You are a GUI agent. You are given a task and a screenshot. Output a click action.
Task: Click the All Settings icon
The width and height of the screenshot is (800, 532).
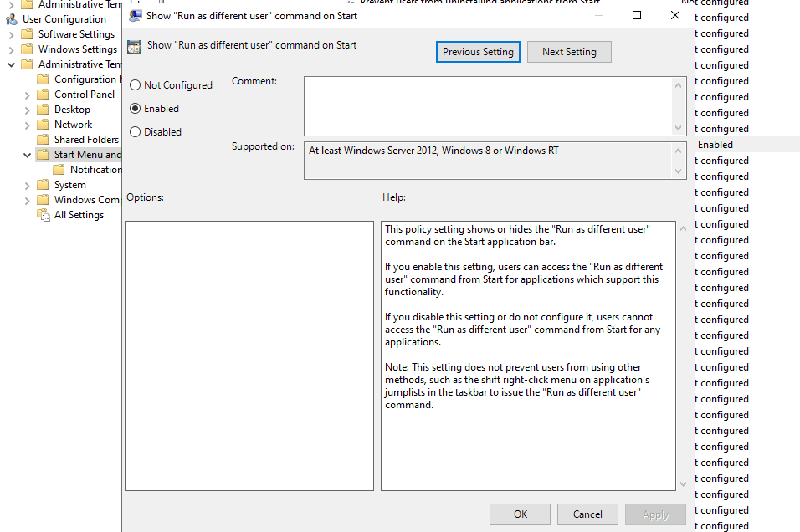click(x=44, y=215)
